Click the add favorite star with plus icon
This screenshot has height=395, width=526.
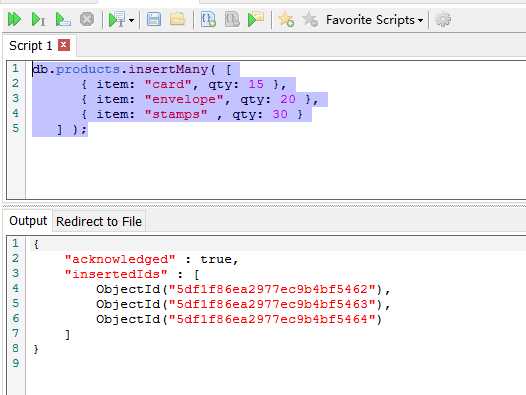[x=286, y=19]
